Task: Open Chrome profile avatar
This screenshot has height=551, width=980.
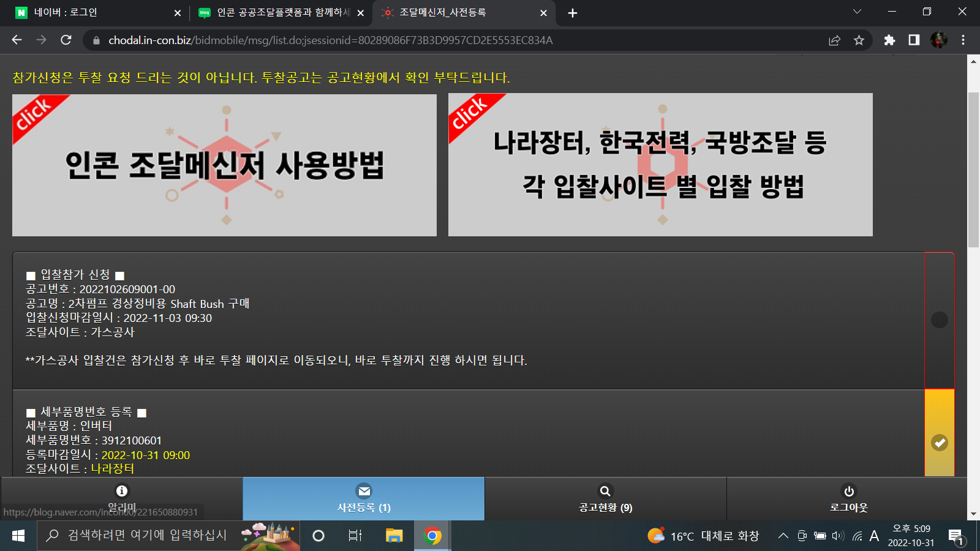Action: coord(938,40)
